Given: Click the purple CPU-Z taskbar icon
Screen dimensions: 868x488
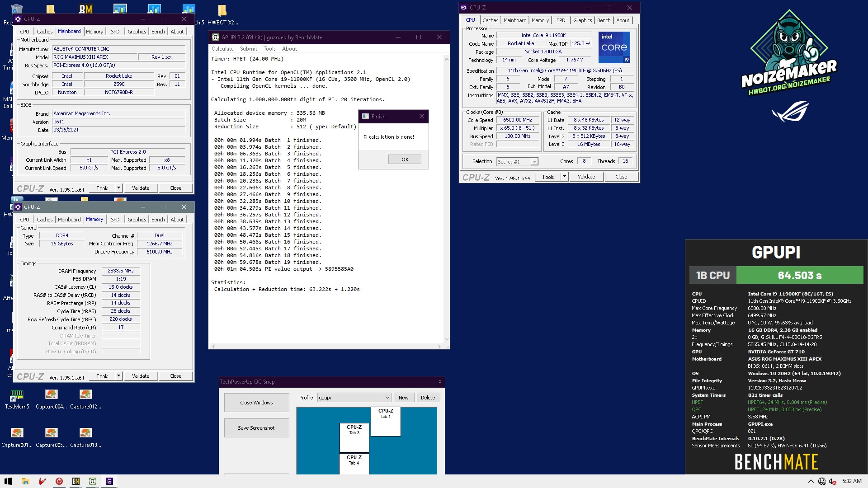Looking at the screenshot, I should click(109, 481).
